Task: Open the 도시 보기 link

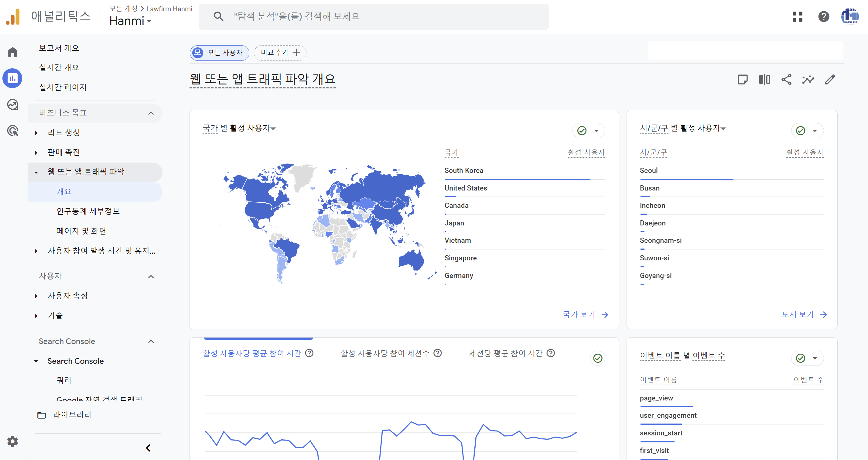Action: (804, 314)
